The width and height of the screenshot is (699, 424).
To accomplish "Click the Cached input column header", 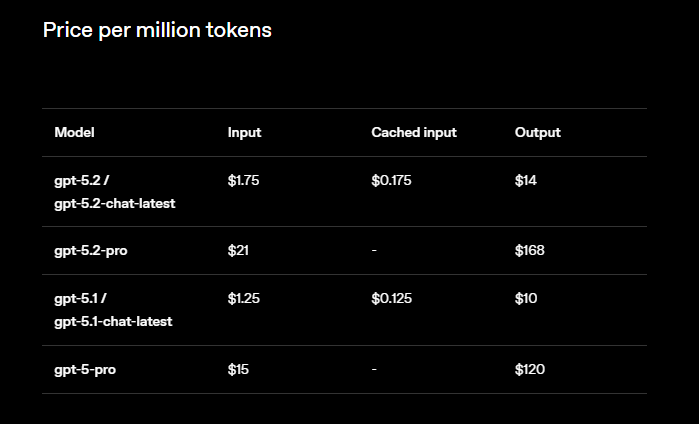I will (x=414, y=132).
